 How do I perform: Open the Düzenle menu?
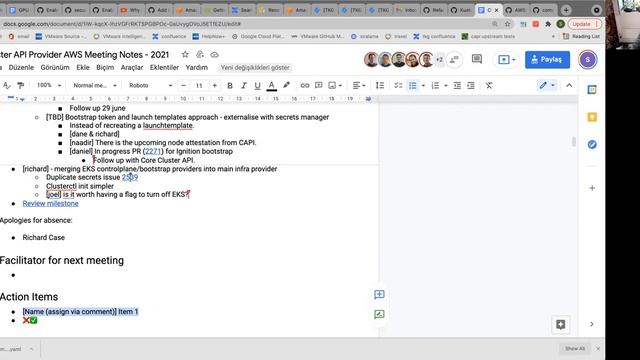21,67
